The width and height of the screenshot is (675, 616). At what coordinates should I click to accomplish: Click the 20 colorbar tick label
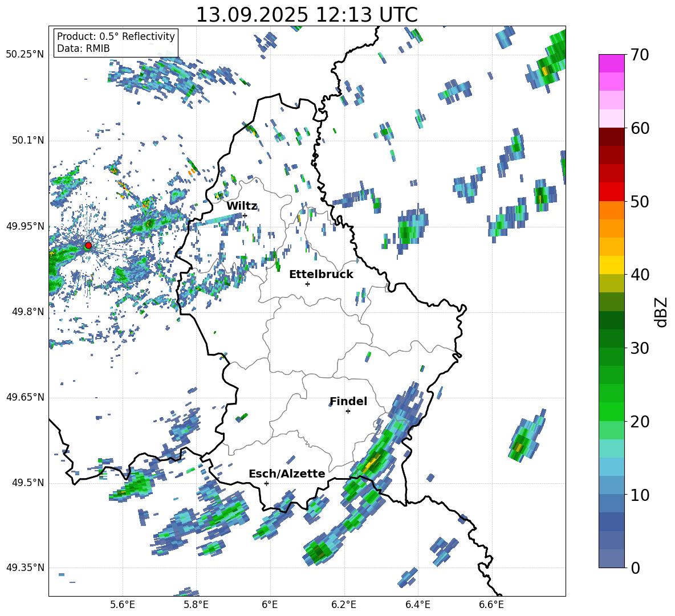click(x=639, y=422)
